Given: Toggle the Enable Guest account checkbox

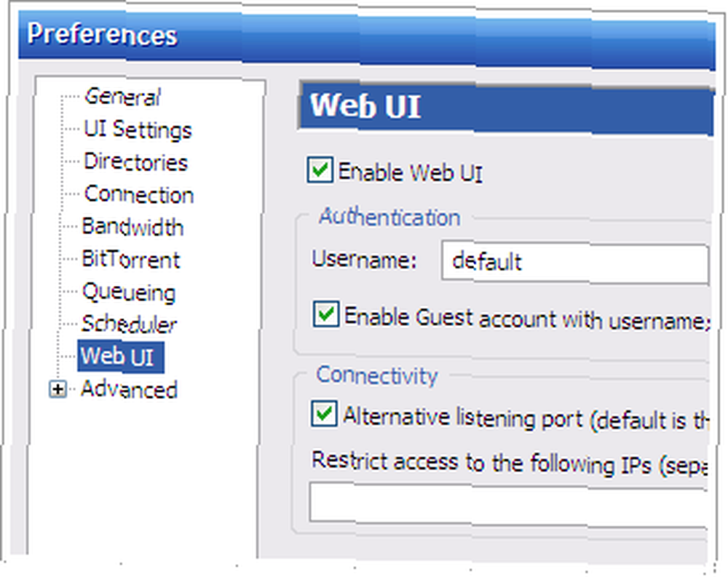Looking at the screenshot, I should (x=326, y=314).
